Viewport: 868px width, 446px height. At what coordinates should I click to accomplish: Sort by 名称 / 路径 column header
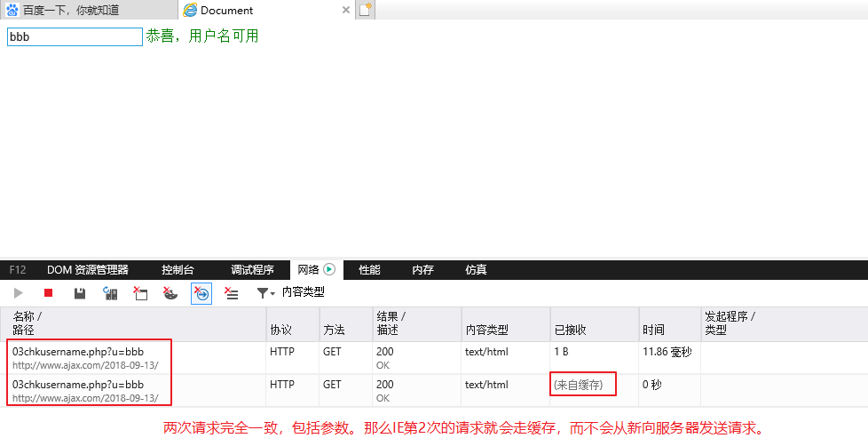point(133,323)
